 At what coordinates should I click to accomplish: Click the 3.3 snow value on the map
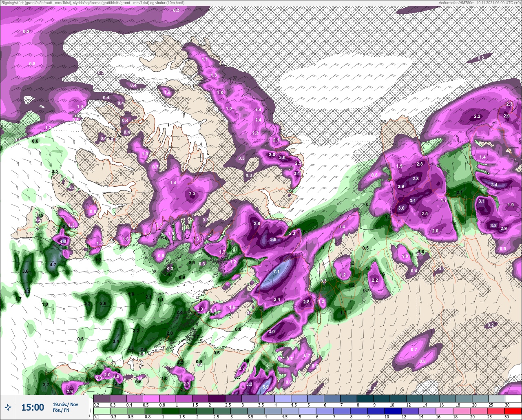[x=250, y=384]
